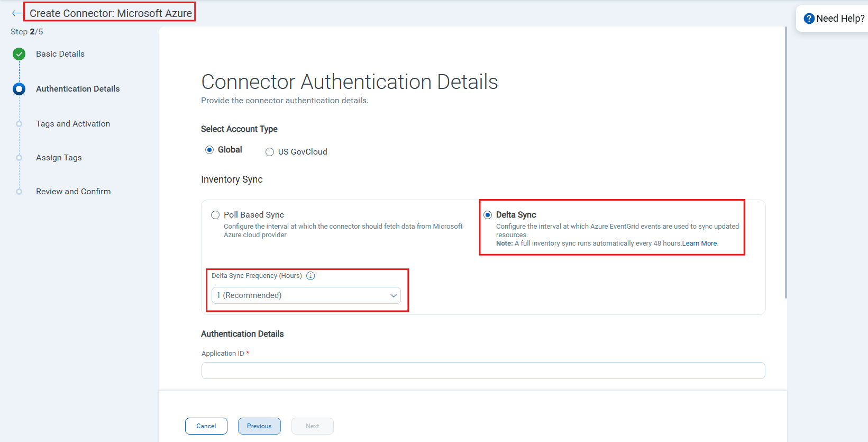Open the Learn More link

[x=700, y=243]
